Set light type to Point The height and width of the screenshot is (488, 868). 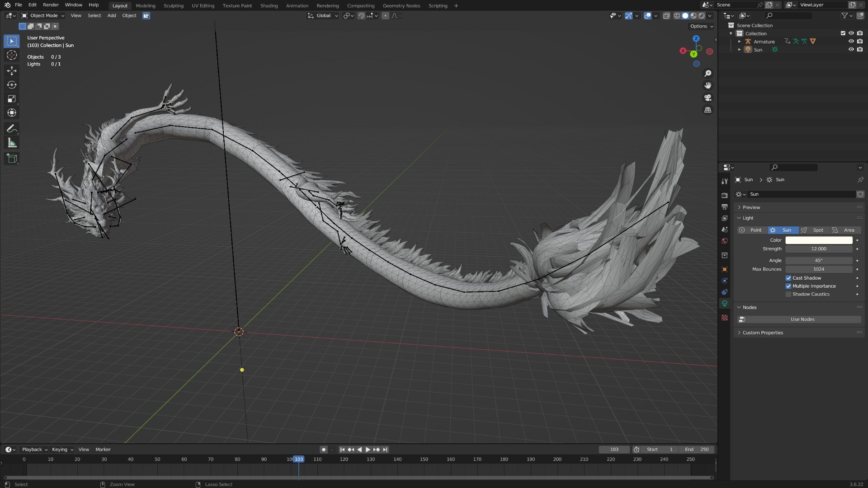[x=752, y=230]
